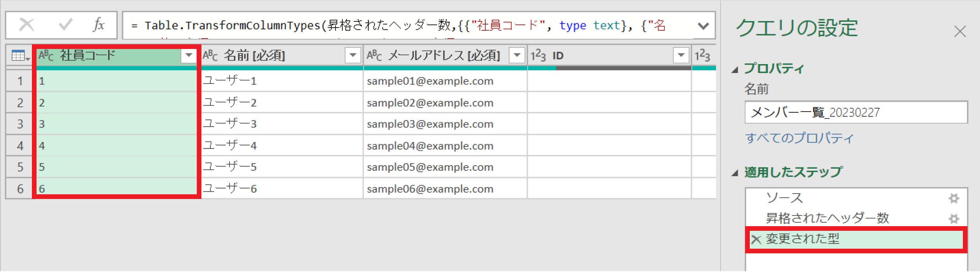Open filter dropdown for ID column
Viewport: 980px width, 272px height.
[681, 56]
